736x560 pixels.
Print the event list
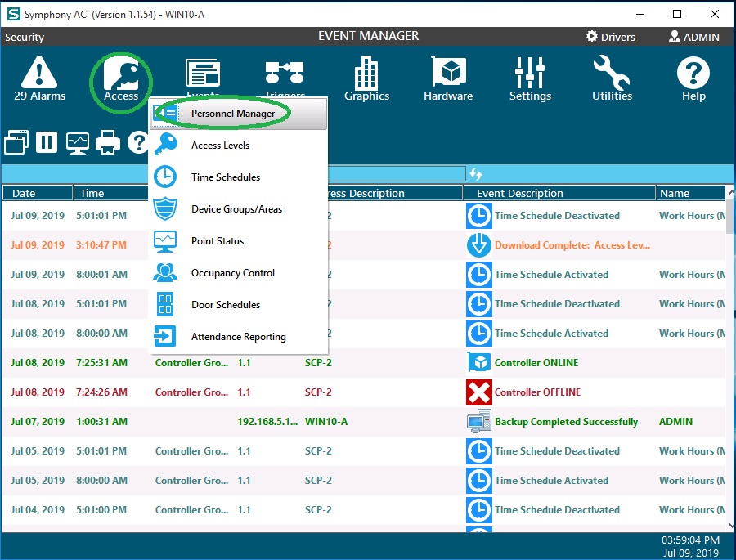[108, 142]
